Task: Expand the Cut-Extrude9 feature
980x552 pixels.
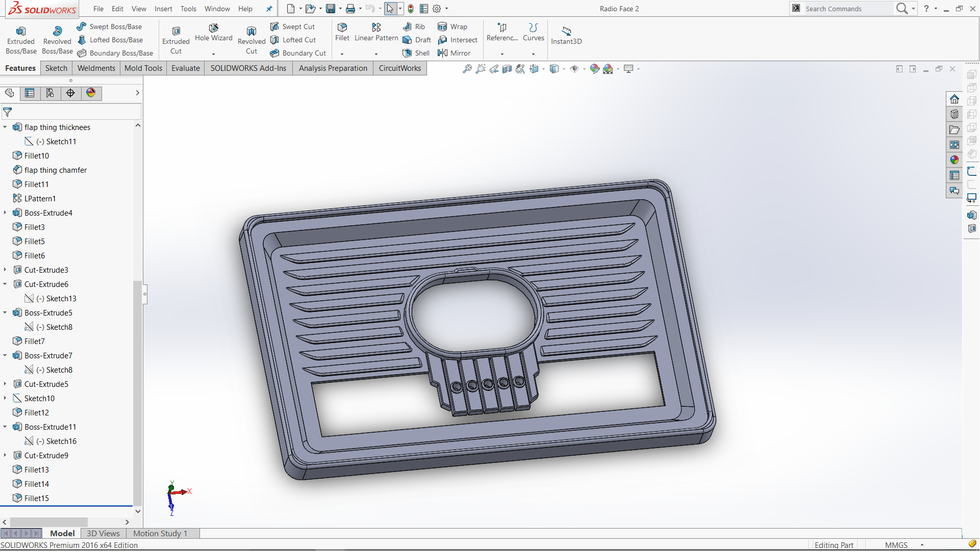Action: (x=5, y=456)
